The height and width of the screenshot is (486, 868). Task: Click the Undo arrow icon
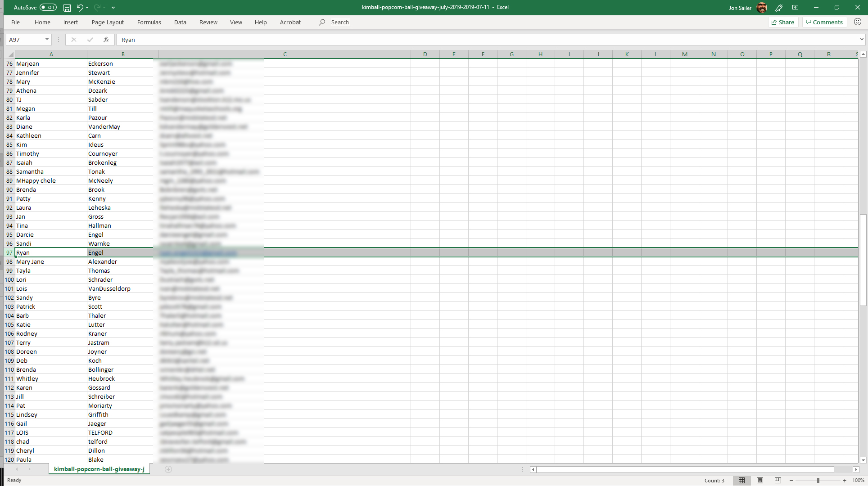[x=80, y=8]
